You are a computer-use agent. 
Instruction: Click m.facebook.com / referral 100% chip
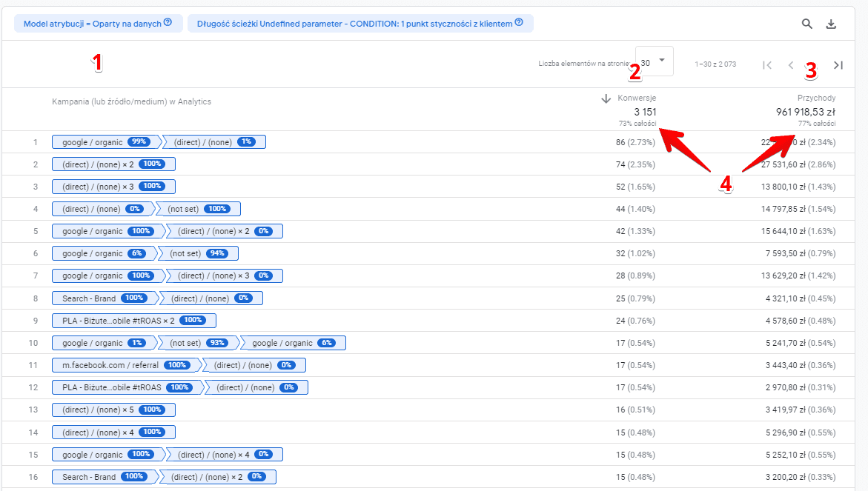[126, 365]
